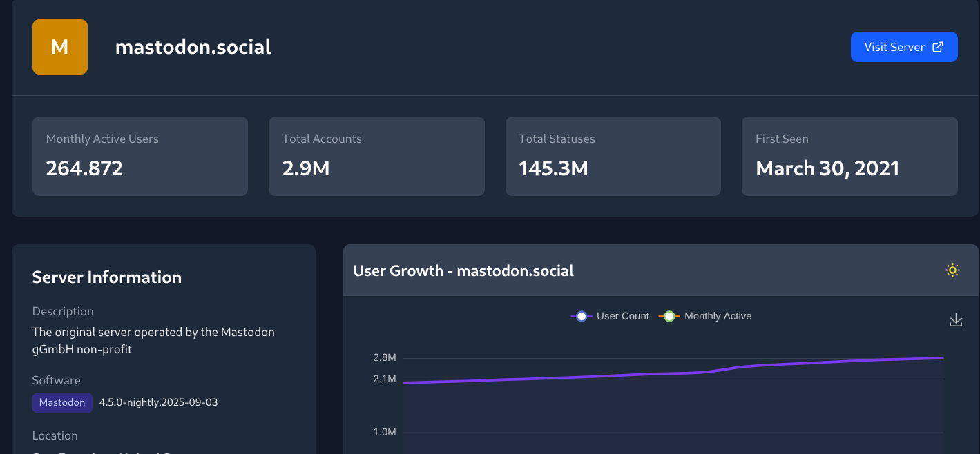Click the User Growth chart title
The image size is (980, 454).
(463, 270)
